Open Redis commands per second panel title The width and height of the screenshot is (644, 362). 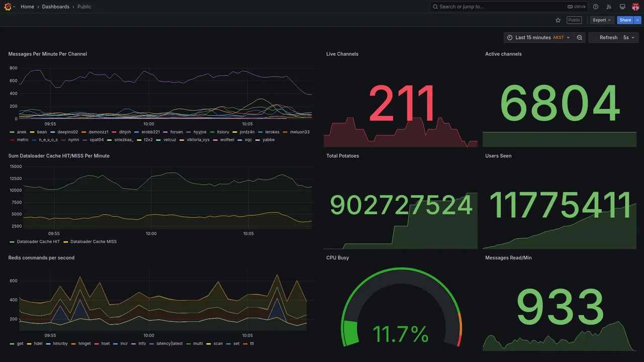pos(41,258)
